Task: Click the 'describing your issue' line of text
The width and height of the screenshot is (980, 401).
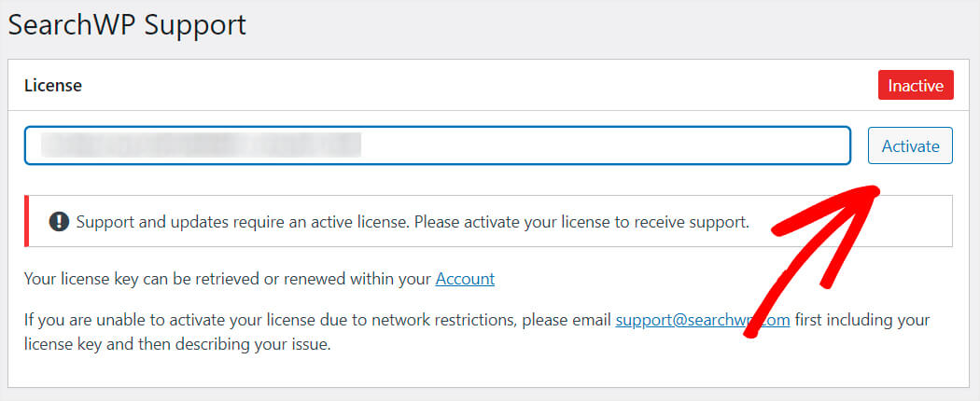Action: (177, 344)
